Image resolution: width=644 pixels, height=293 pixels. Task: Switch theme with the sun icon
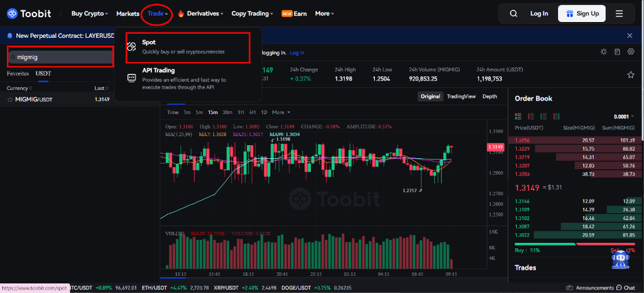[603, 52]
